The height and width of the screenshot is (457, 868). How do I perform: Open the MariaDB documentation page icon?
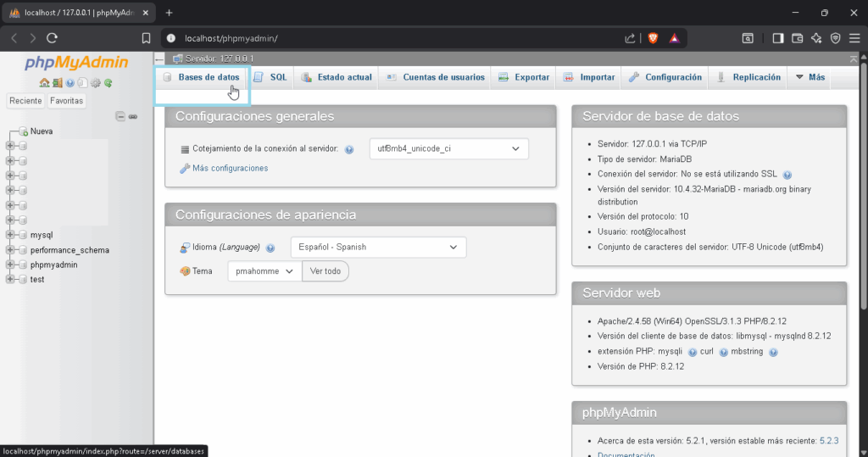pyautogui.click(x=82, y=83)
